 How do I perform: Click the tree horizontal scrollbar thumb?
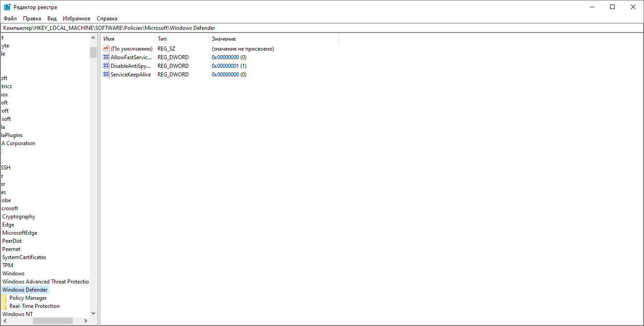(x=53, y=321)
